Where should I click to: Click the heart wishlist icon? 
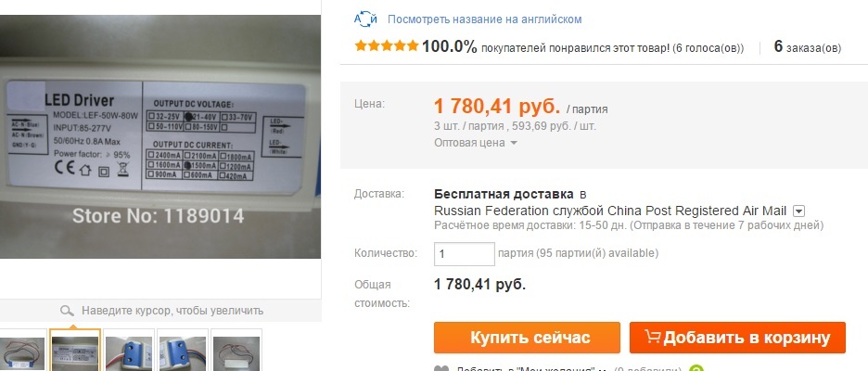click(x=441, y=368)
